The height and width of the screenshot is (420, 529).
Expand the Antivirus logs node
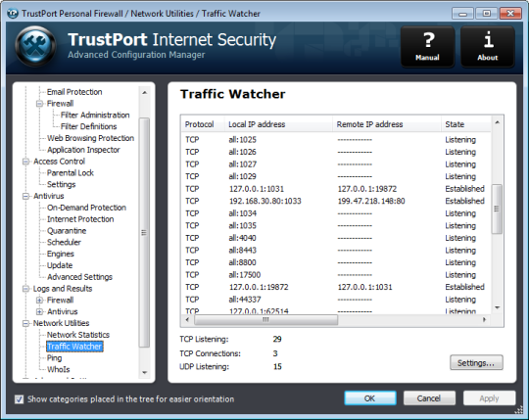(39, 311)
